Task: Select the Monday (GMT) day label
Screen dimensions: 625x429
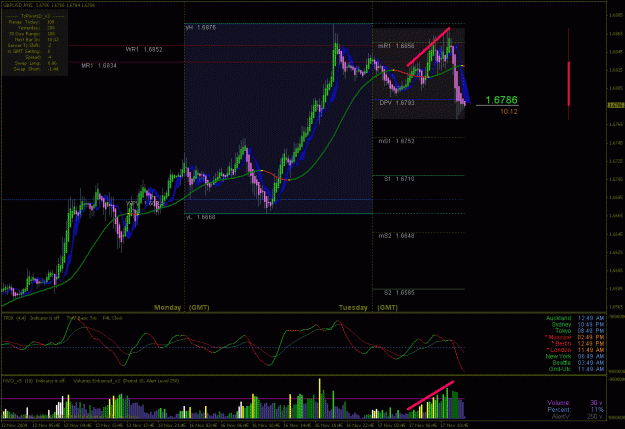Action: click(x=181, y=307)
